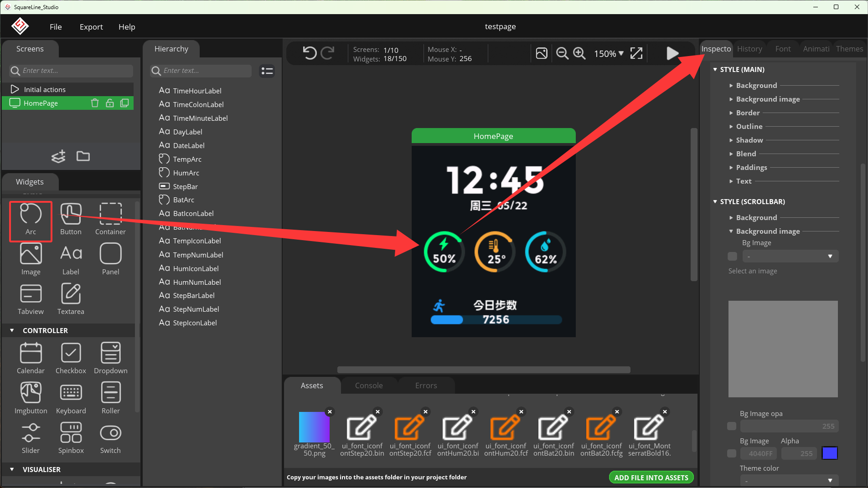The height and width of the screenshot is (488, 868).
Task: Enable the Bg Image opa checkbox
Action: coord(732,426)
